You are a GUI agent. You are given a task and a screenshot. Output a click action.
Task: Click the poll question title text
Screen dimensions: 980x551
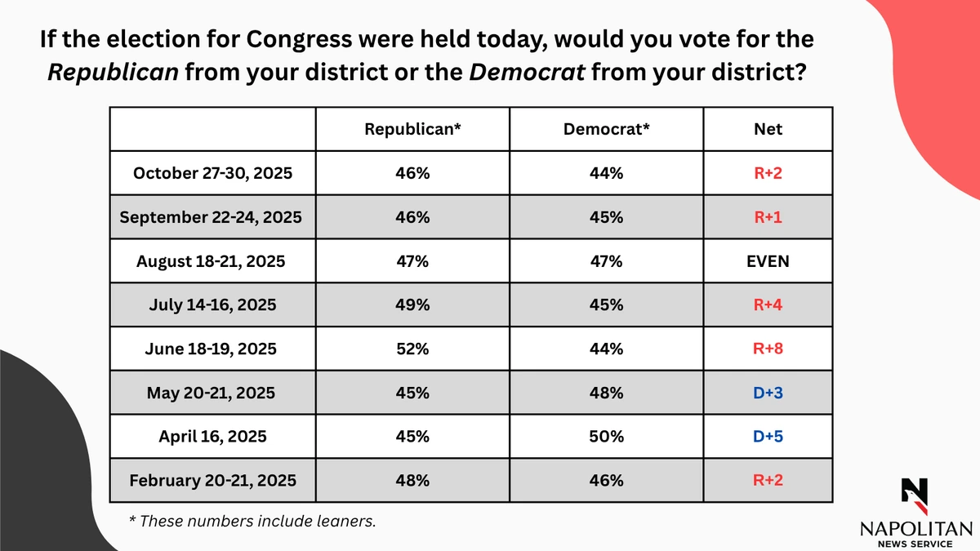point(427,56)
